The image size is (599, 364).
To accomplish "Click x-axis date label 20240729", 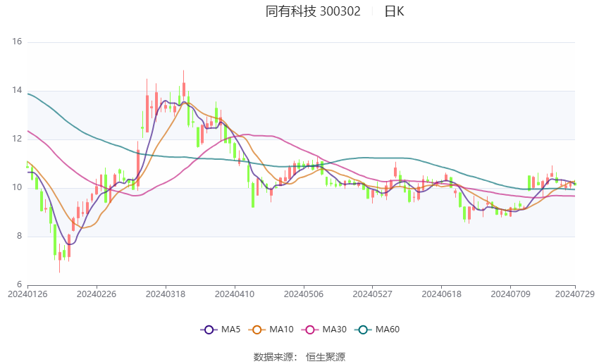I will point(575,294).
